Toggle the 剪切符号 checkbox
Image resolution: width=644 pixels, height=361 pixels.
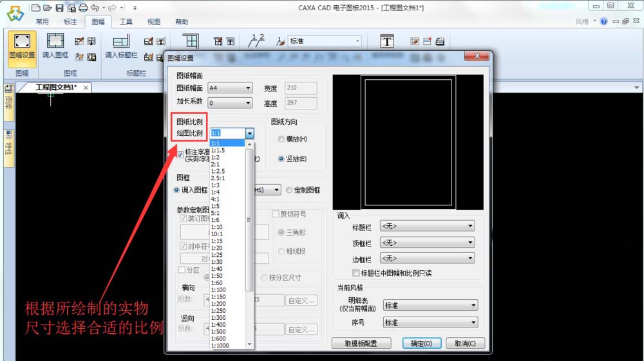[x=276, y=214]
